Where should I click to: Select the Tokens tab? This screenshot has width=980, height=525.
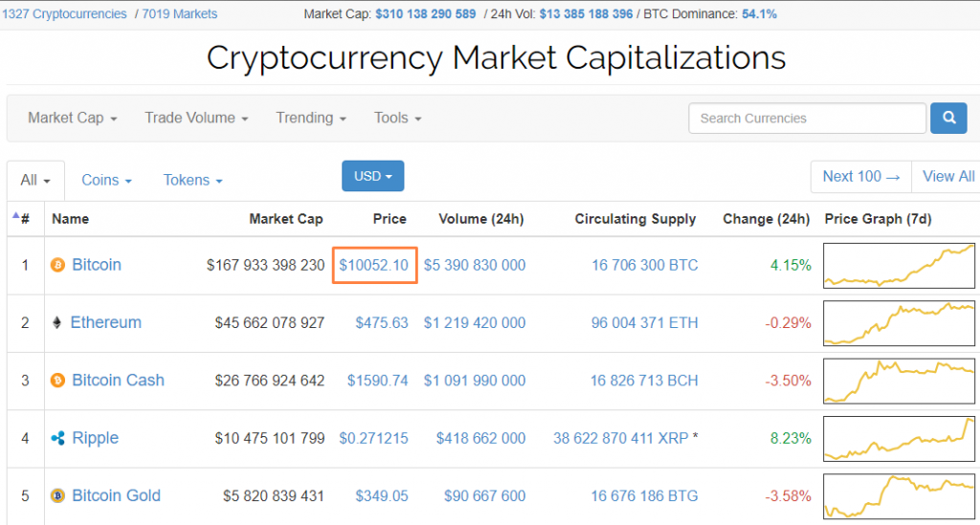[192, 180]
